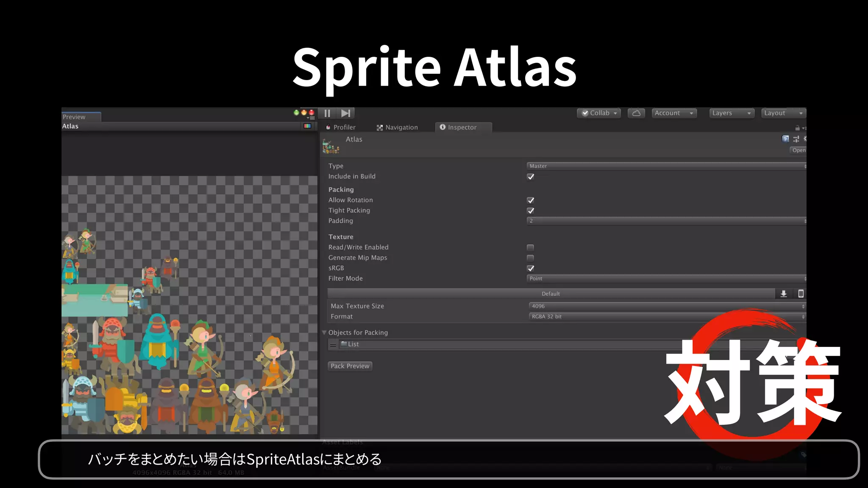This screenshot has width=868, height=488.
Task: Toggle the Include in Build checkbox
Action: [530, 177]
